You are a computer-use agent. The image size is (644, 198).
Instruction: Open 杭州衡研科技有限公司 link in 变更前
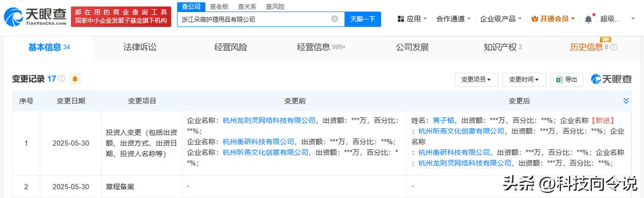coord(258,142)
